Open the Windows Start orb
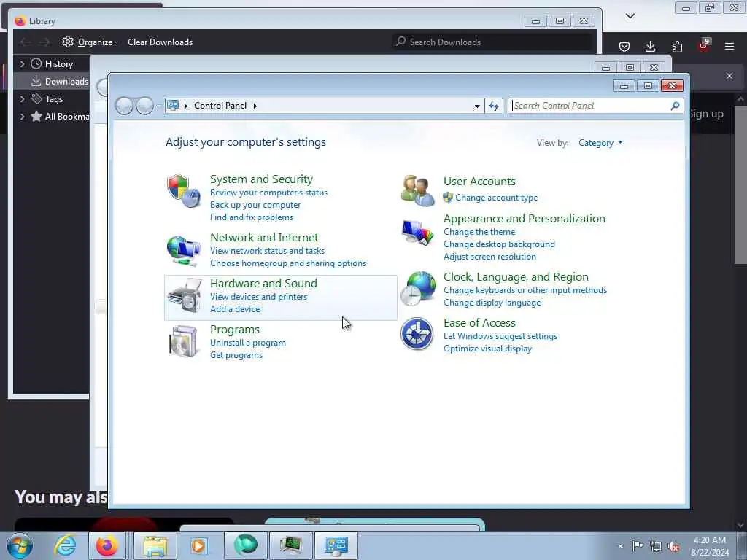 [x=20, y=545]
